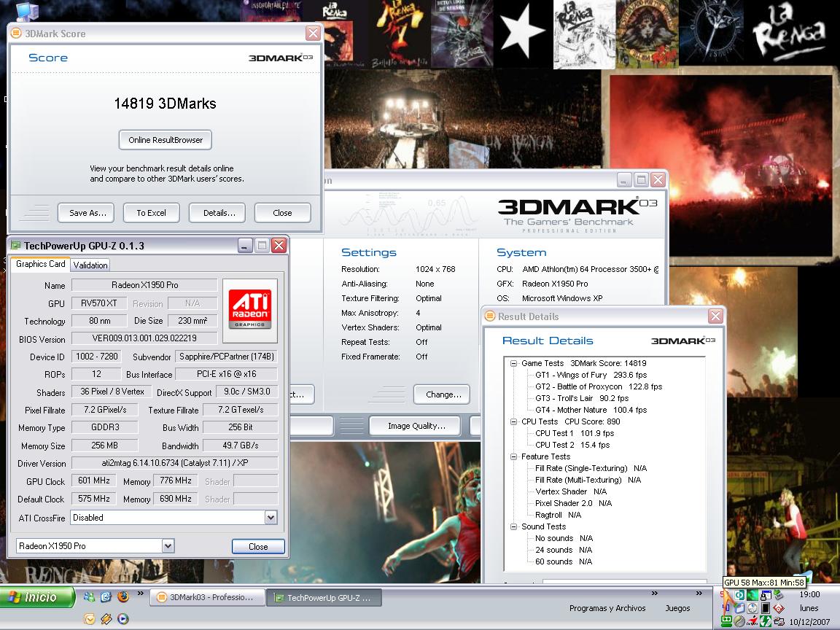Image resolution: width=840 pixels, height=630 pixels.
Task: Click the To Excel button
Action: pos(151,213)
